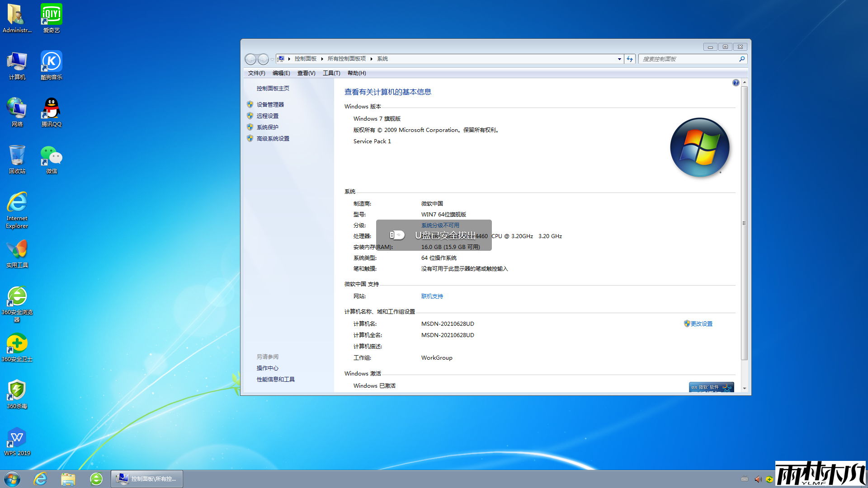The image size is (868, 488).
Task: Open the volume control in the system tray
Action: (758, 479)
